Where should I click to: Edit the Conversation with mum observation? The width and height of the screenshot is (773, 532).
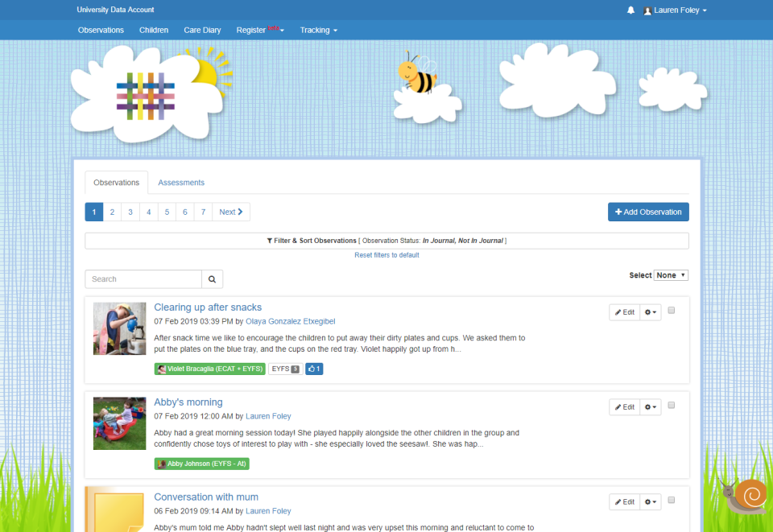click(625, 502)
